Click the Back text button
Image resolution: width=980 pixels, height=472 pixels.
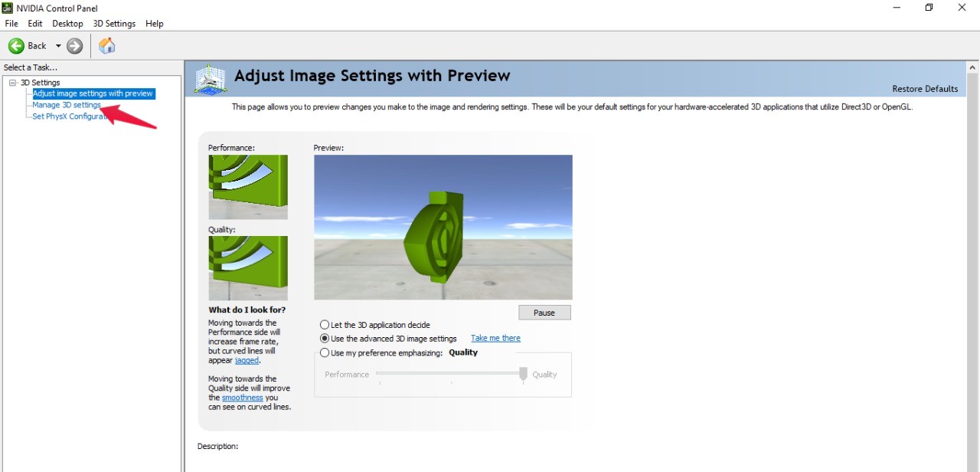tap(37, 46)
